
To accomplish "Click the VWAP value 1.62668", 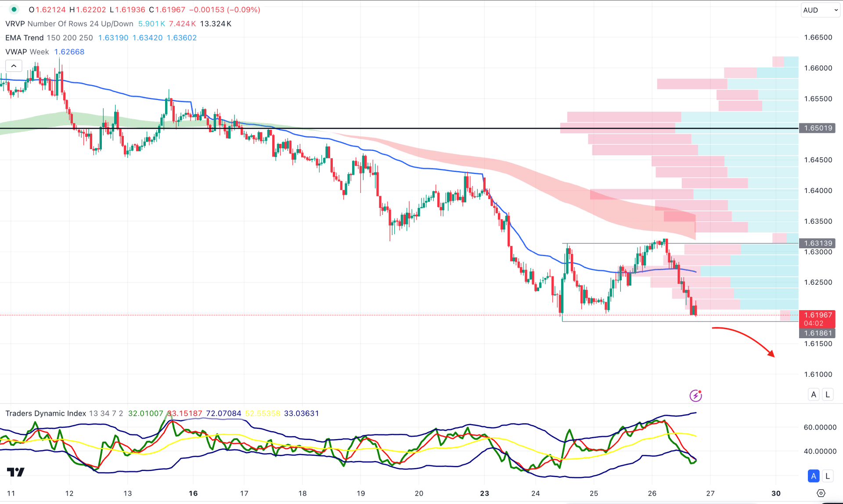I will [x=69, y=52].
